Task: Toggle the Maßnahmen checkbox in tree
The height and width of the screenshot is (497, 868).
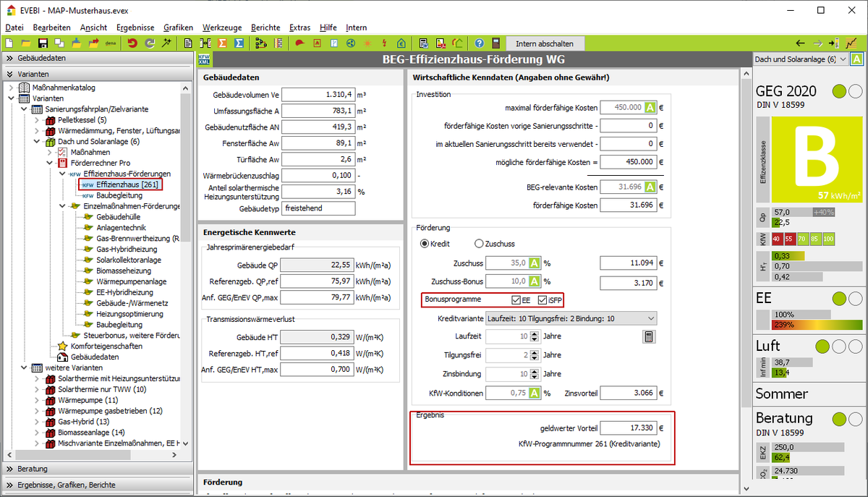Action: click(x=61, y=153)
